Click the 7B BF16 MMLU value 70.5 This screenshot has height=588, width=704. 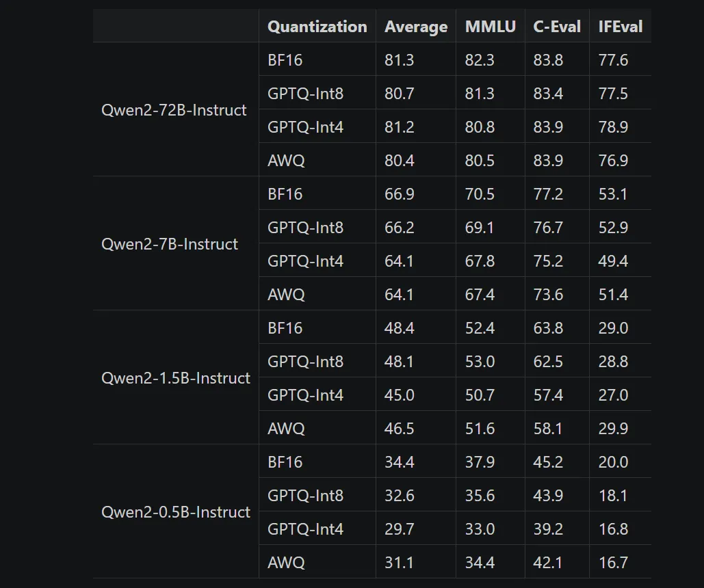coord(480,194)
